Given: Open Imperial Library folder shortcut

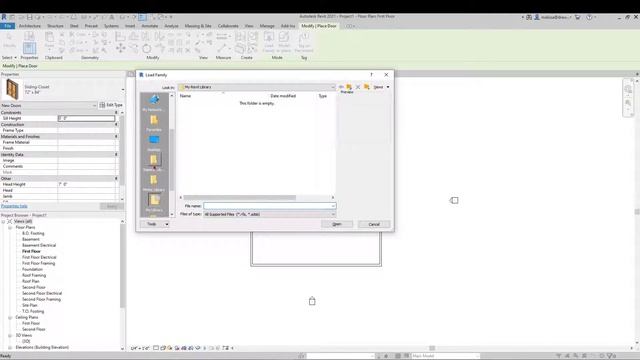Looking at the screenshot, I should point(154,162).
